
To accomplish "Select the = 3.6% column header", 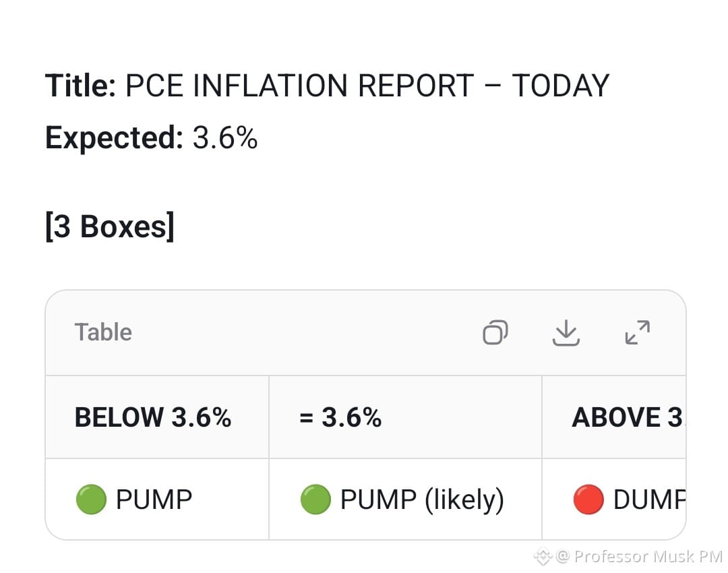I will point(405,417).
